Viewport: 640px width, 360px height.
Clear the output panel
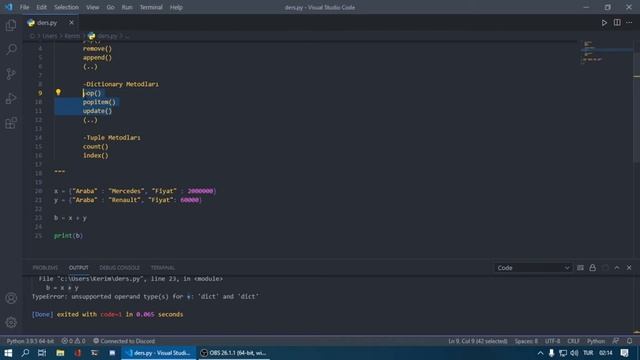tap(580, 268)
